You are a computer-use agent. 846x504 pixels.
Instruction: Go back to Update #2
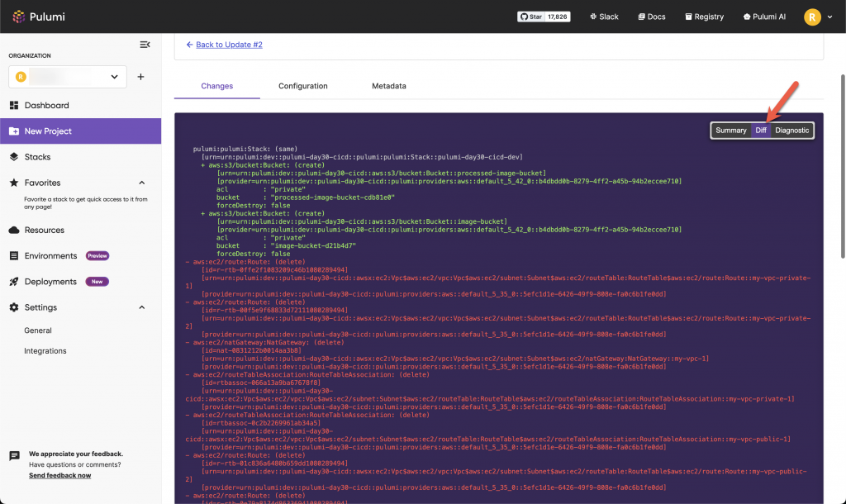coord(229,45)
